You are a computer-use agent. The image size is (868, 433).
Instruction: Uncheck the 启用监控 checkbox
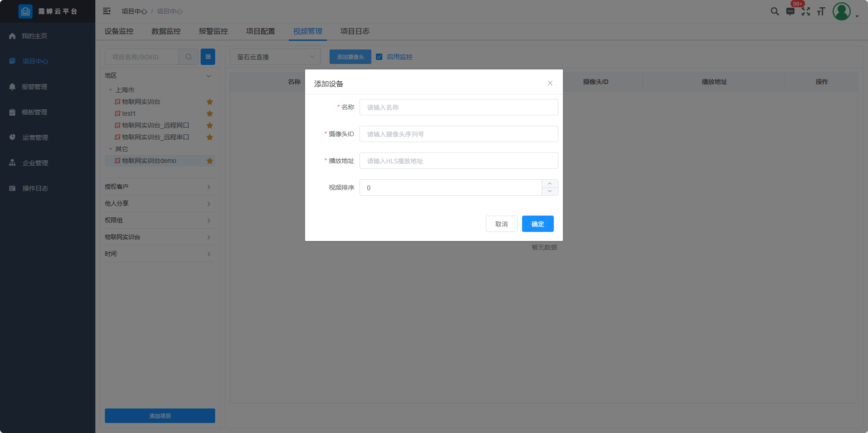tap(379, 57)
